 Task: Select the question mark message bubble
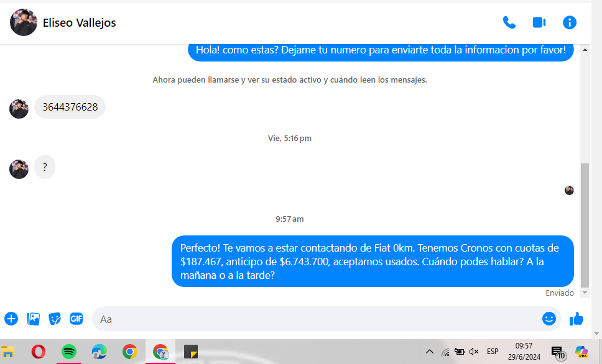coord(45,167)
